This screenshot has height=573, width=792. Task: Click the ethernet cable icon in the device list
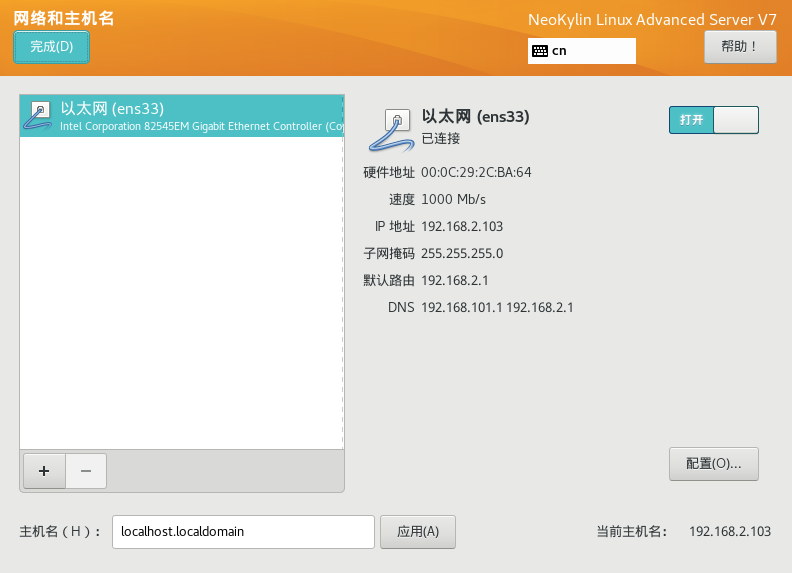[37, 116]
